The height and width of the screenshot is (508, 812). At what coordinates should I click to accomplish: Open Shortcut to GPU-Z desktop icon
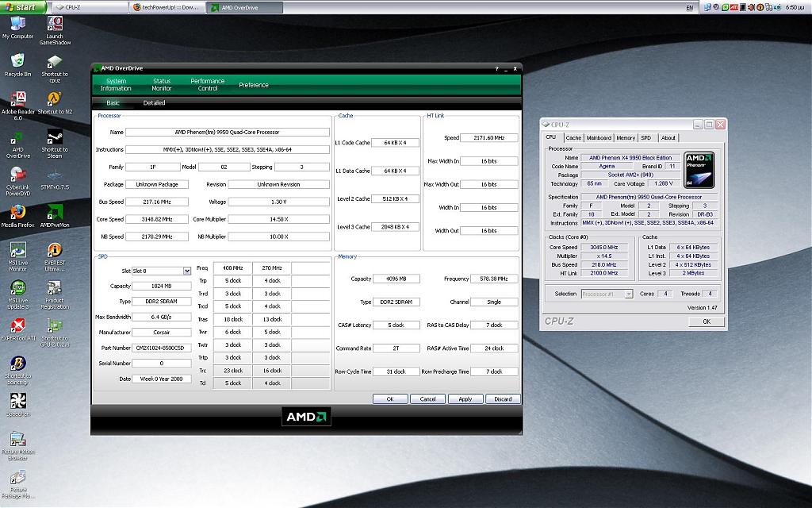point(55,333)
